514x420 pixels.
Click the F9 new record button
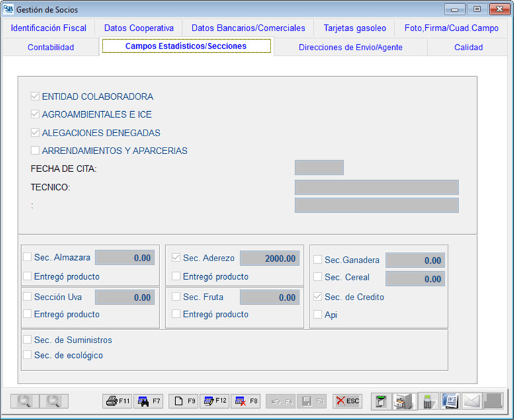pos(183,401)
